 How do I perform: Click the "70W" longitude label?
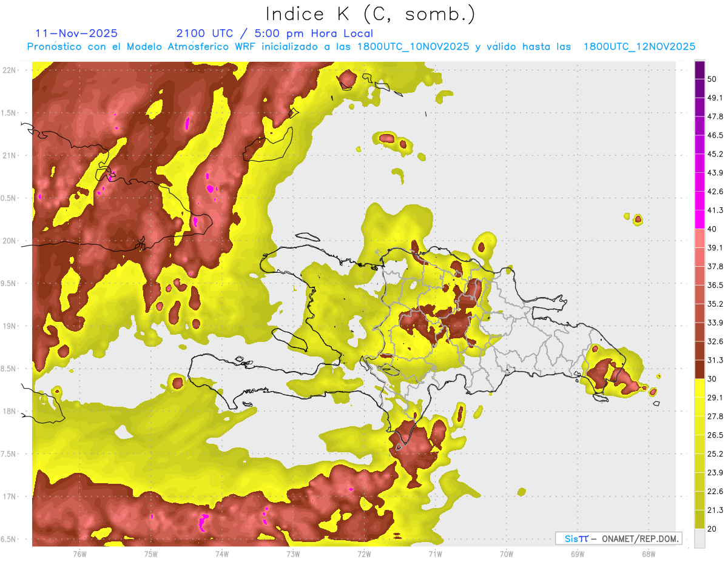pos(506,554)
